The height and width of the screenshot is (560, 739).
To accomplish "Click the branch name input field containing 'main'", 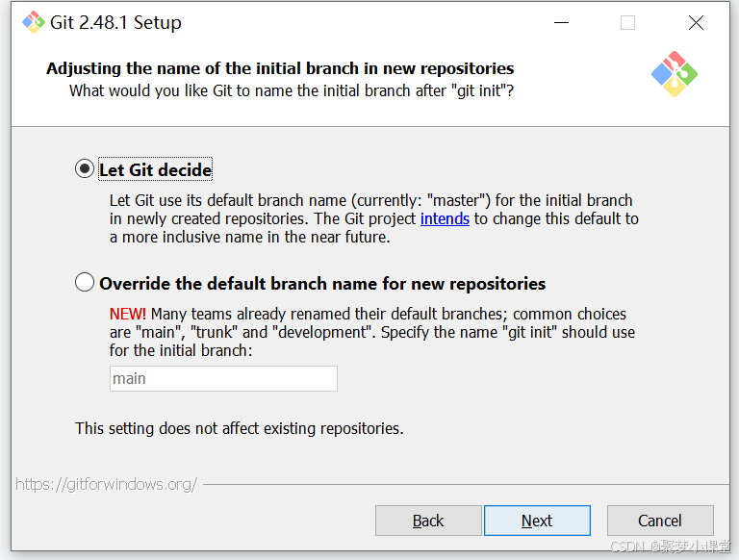I will point(223,378).
